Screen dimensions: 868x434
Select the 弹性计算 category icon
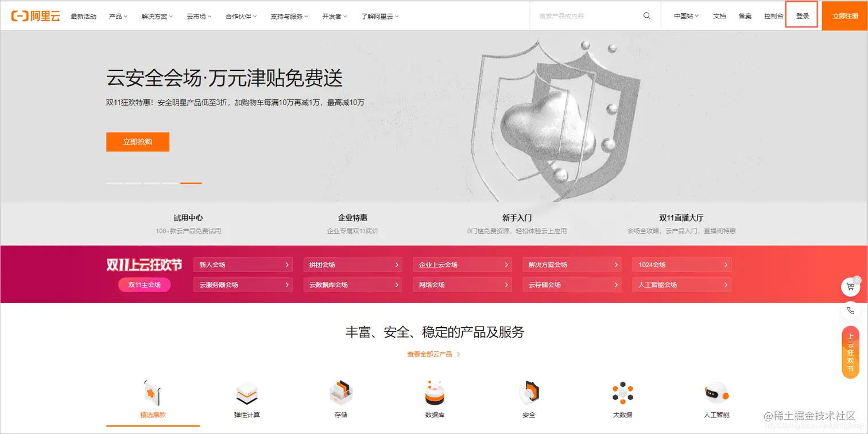246,392
